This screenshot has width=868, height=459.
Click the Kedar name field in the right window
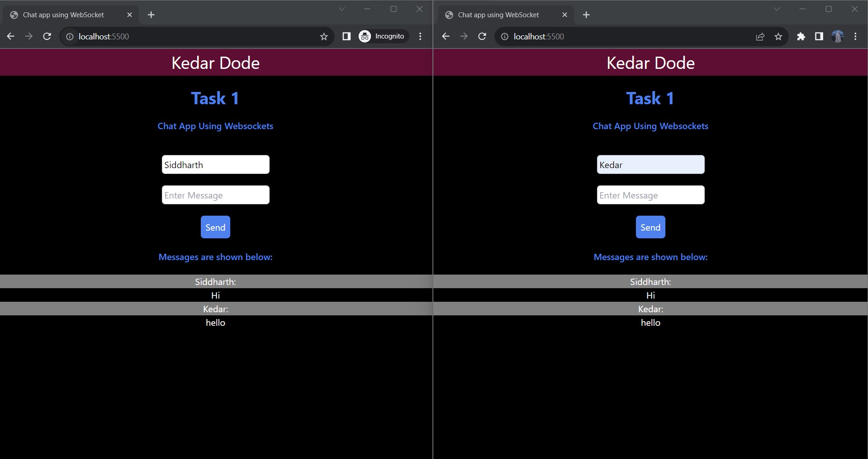click(650, 164)
